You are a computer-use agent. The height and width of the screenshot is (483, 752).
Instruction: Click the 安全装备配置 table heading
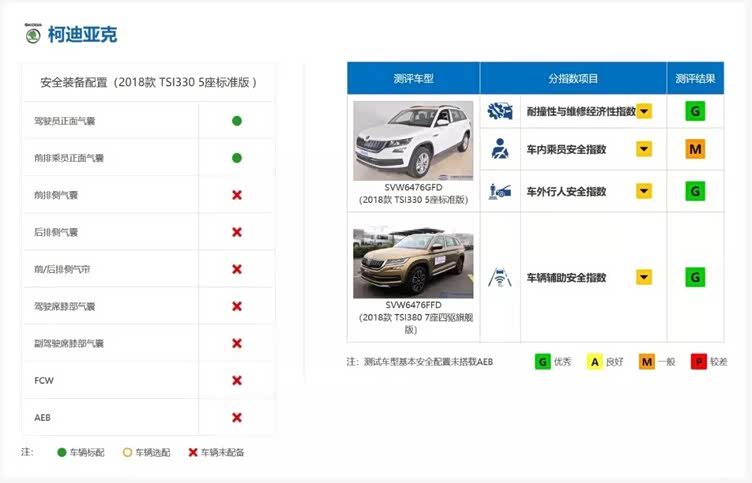point(148,82)
